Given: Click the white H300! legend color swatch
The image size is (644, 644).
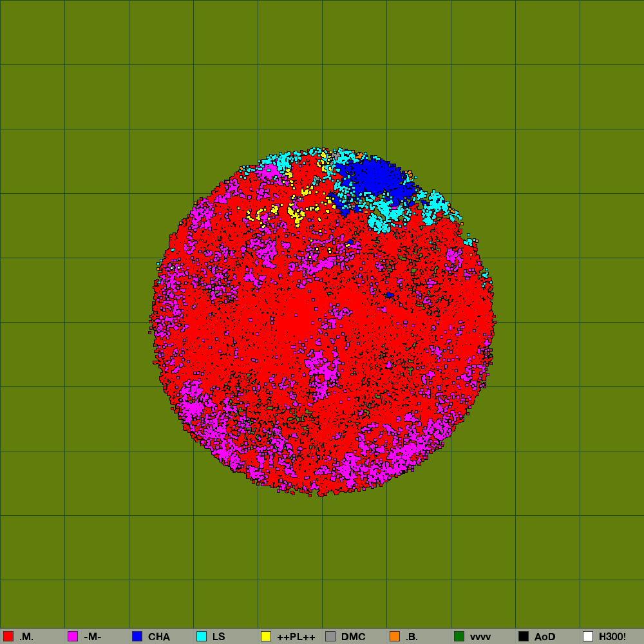Looking at the screenshot, I should [x=588, y=636].
